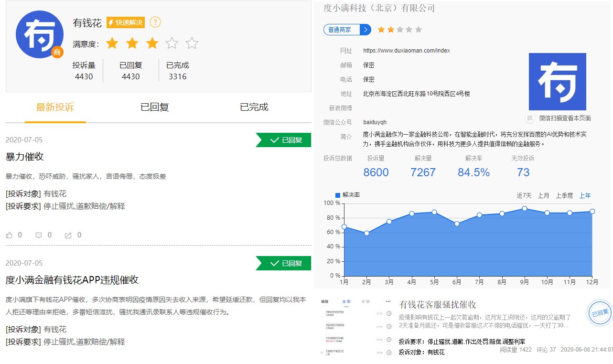Share the 暴力催收 complaint via share icon

point(68,235)
